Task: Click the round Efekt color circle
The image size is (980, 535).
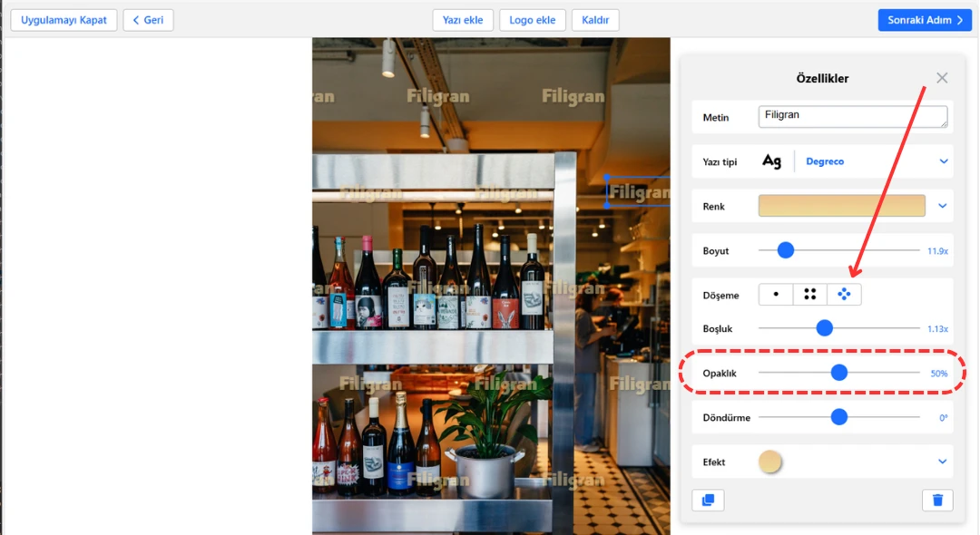Action: (x=769, y=462)
